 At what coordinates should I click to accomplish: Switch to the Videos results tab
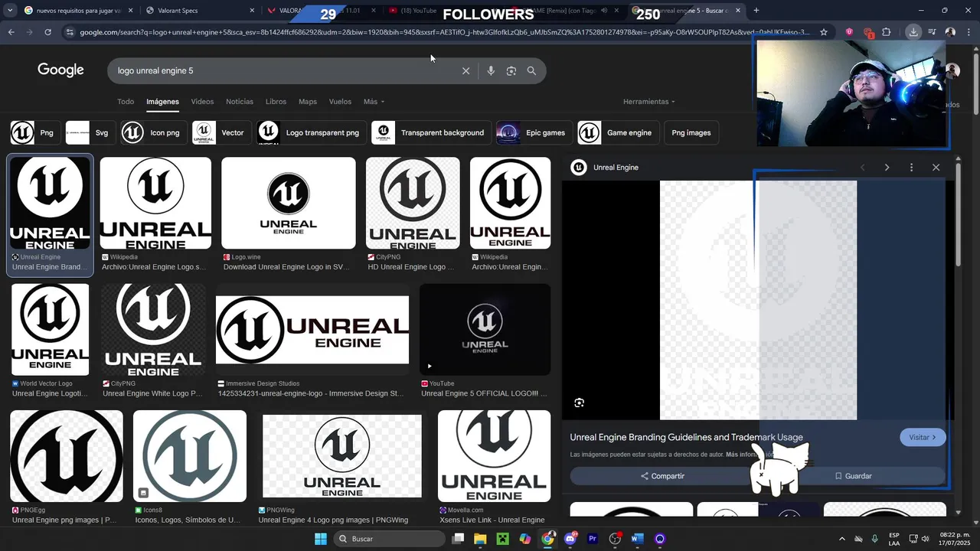click(202, 102)
